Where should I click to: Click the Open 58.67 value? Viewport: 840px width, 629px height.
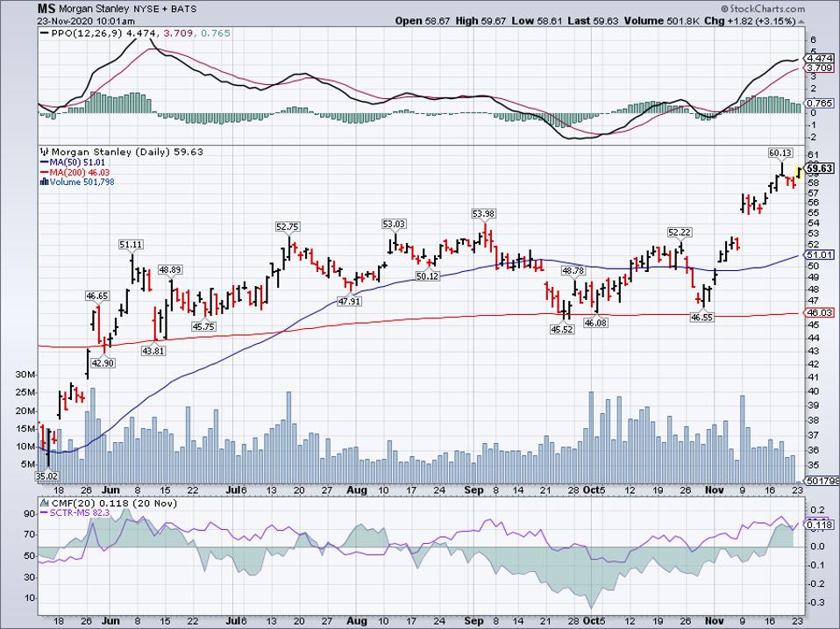tap(424, 21)
